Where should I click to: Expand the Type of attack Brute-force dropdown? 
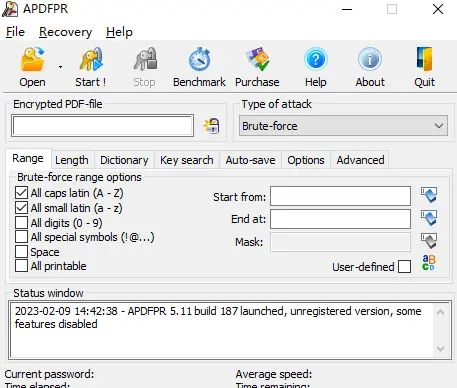pos(343,126)
